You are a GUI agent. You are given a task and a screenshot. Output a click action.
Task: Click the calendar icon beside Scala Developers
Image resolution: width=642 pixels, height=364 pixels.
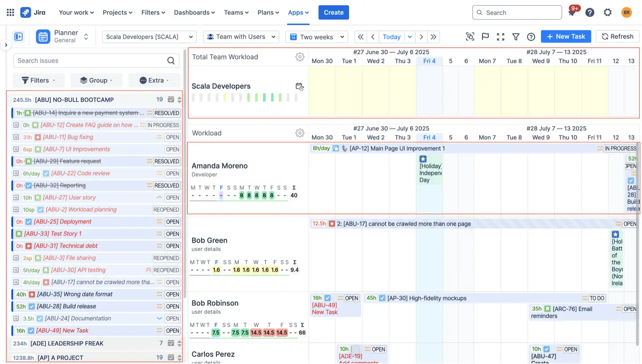coord(300,86)
